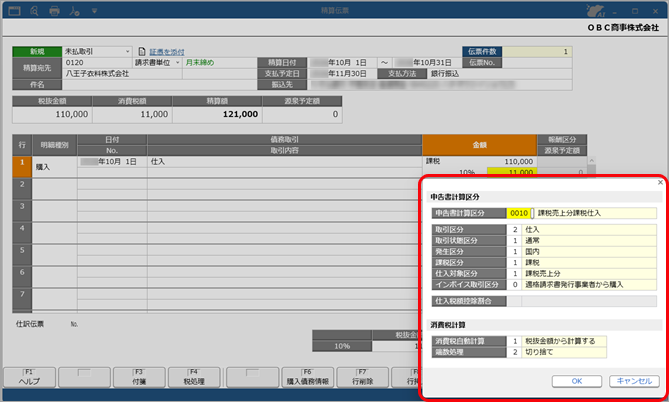This screenshot has width=669, height=402.
Task: Click the grid scrollbar up arrow
Action: click(x=591, y=161)
